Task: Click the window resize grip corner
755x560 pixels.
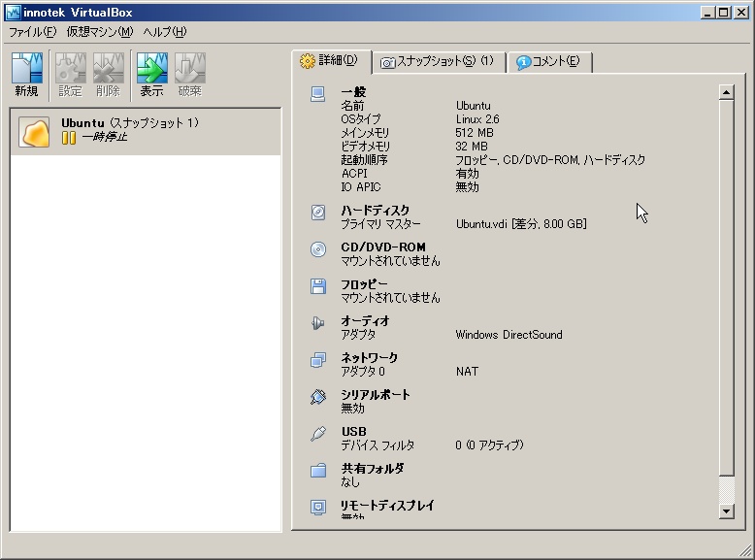Action: [x=746, y=551]
